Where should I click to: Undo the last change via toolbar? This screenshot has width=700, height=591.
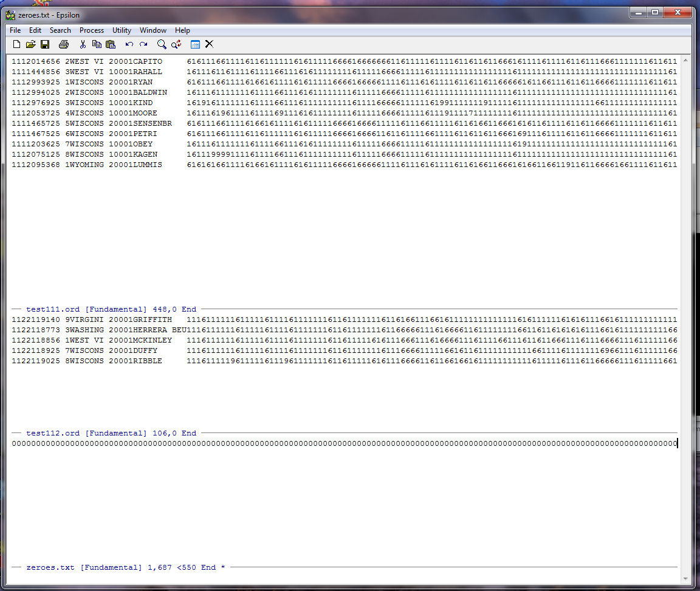click(129, 44)
